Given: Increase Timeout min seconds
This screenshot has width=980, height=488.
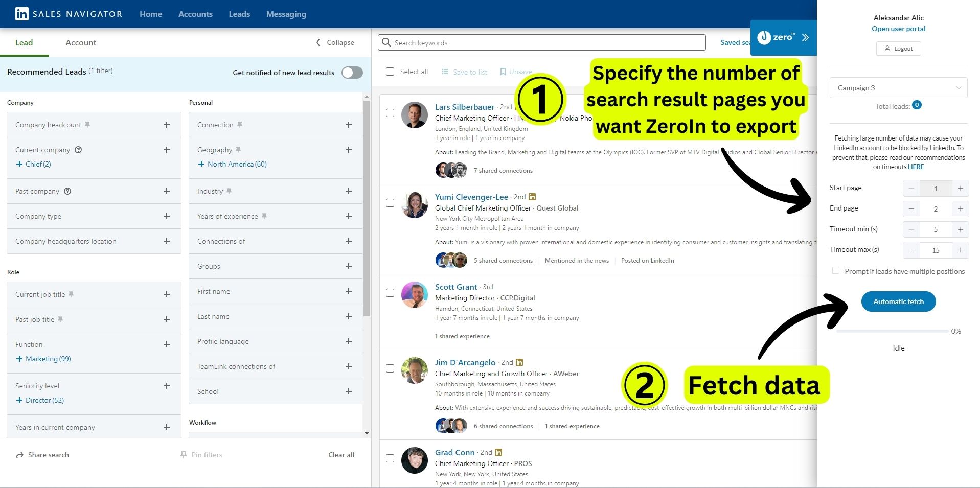Looking at the screenshot, I should pyautogui.click(x=961, y=229).
